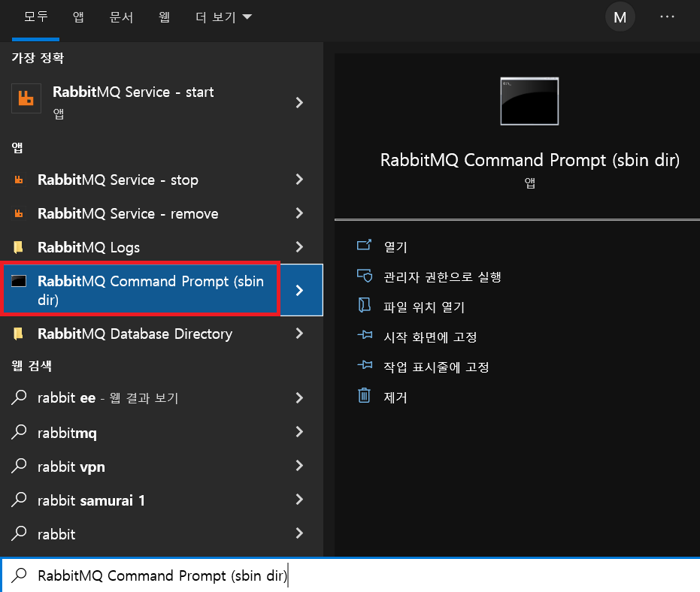Choose 관리자 권한으로 실행

coord(442,277)
